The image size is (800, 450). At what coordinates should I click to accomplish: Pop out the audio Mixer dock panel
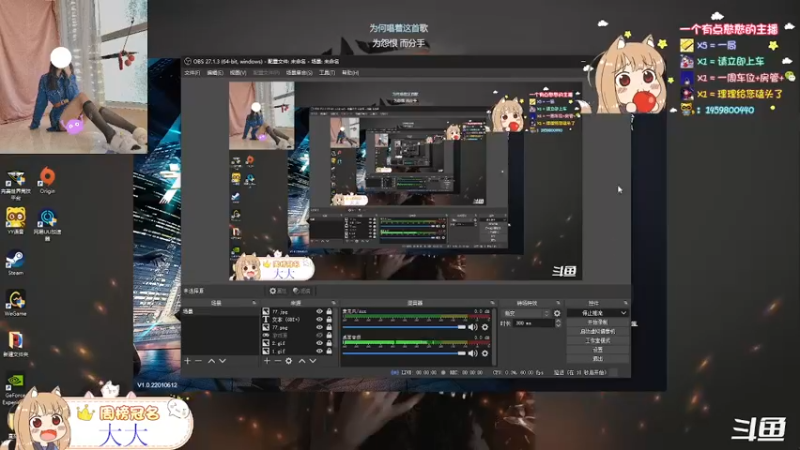click(x=492, y=303)
